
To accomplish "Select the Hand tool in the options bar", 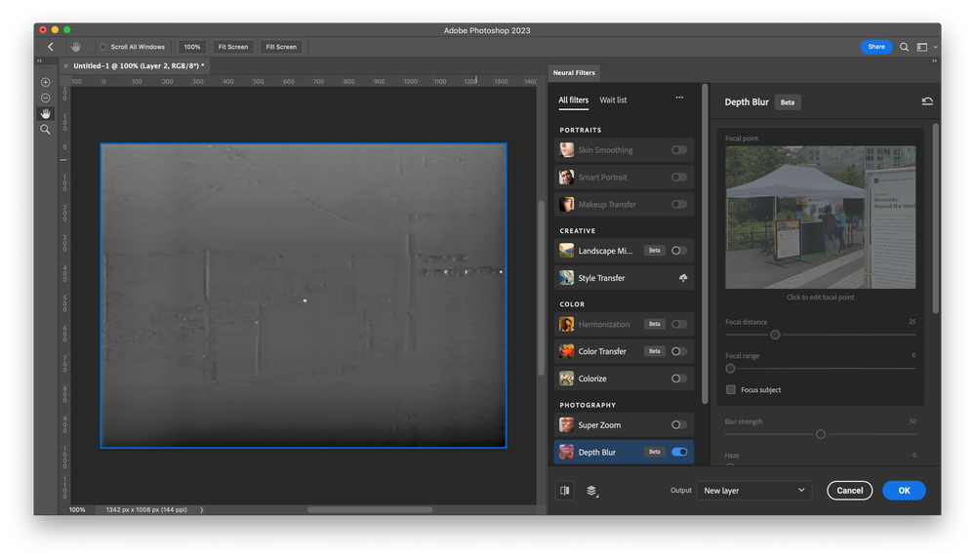I will point(76,47).
